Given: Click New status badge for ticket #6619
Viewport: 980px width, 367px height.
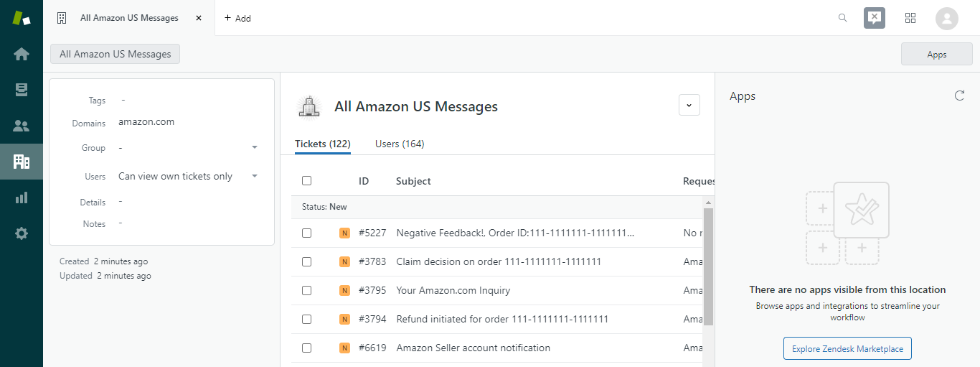Looking at the screenshot, I should point(344,348).
